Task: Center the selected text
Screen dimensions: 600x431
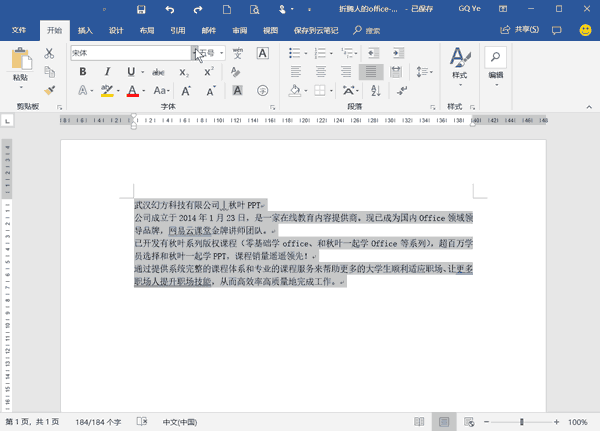Action: point(321,72)
